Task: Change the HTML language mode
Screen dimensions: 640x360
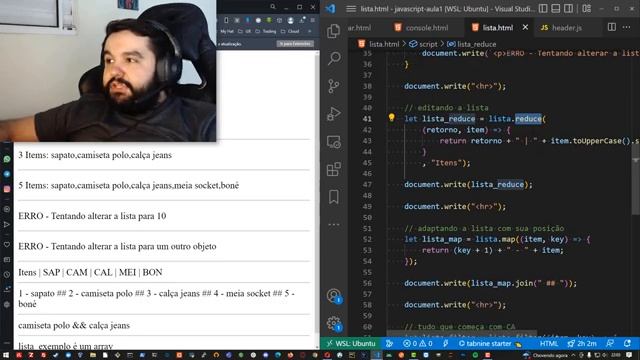Action: coord(549,344)
